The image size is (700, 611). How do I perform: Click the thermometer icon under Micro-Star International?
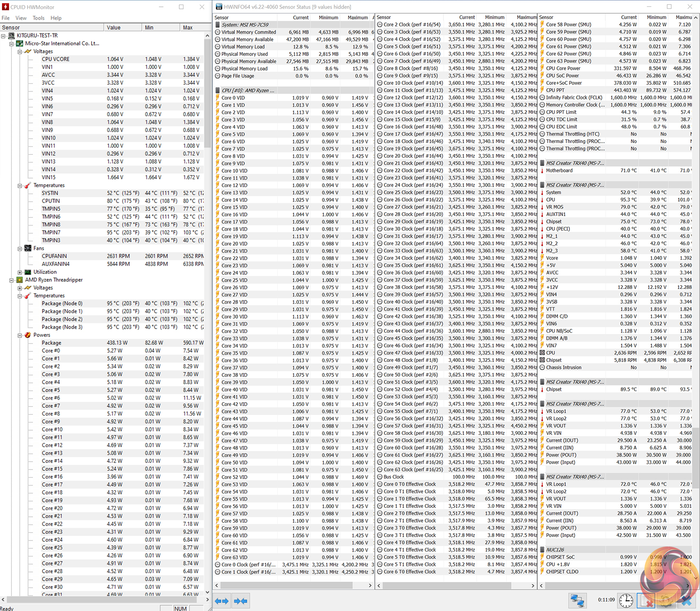click(28, 185)
